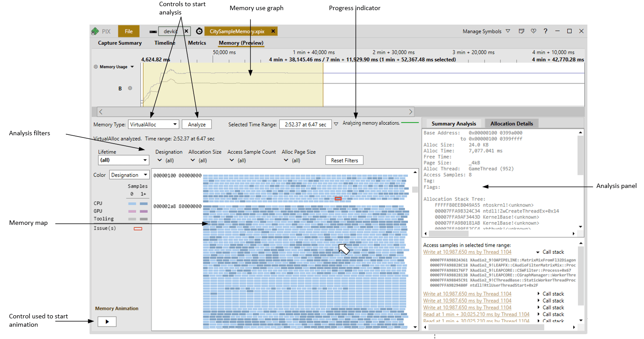Click the CPU 0-samples light blue swatch

pos(132,204)
